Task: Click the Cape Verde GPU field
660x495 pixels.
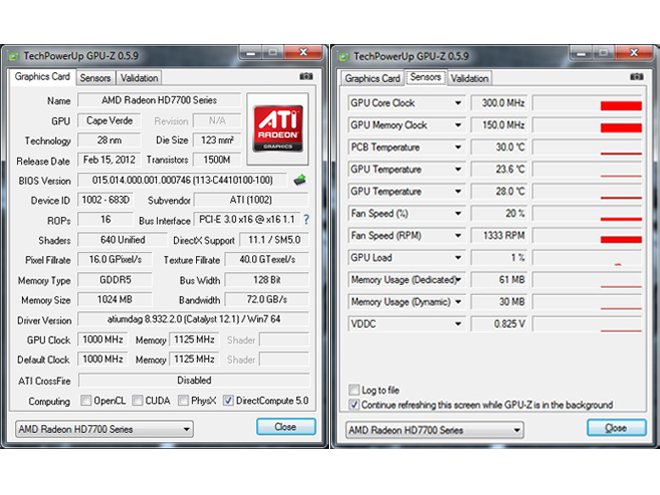Action: point(109,120)
